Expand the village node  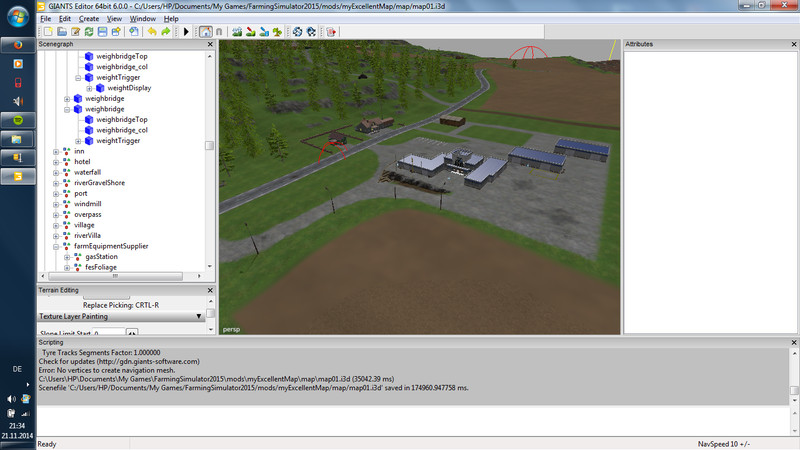pyautogui.click(x=56, y=225)
